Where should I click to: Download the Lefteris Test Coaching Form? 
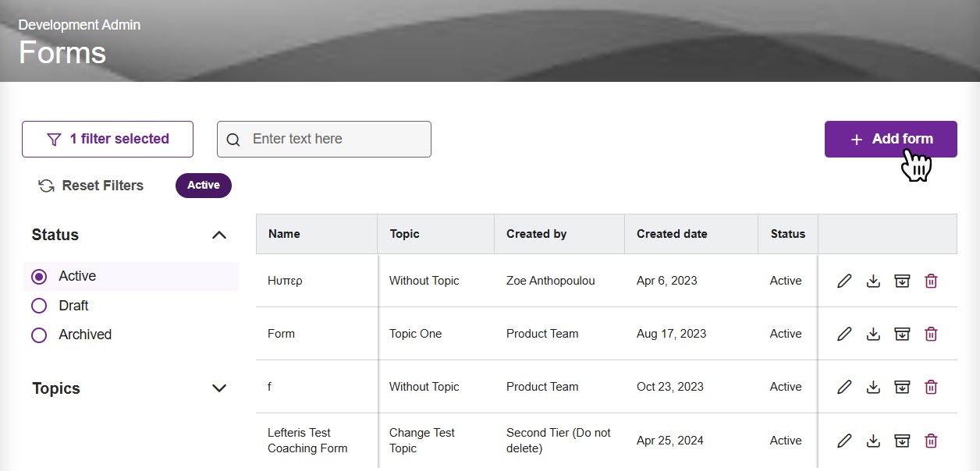873,441
